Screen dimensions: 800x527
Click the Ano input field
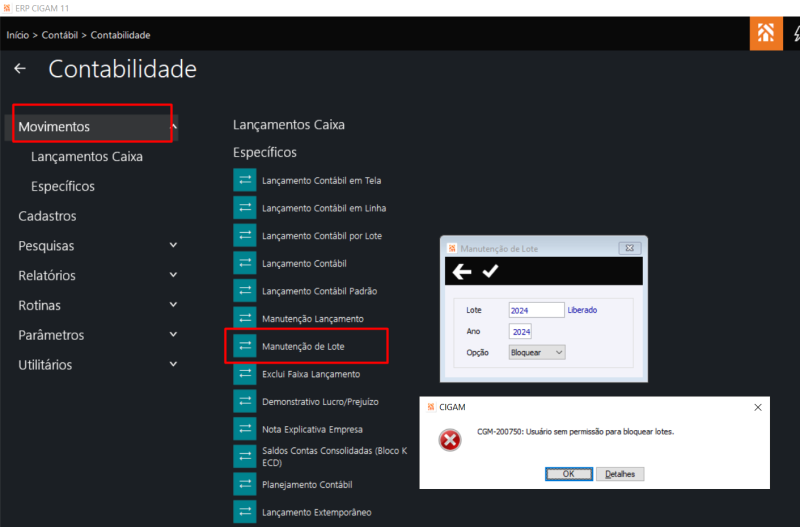click(x=520, y=332)
